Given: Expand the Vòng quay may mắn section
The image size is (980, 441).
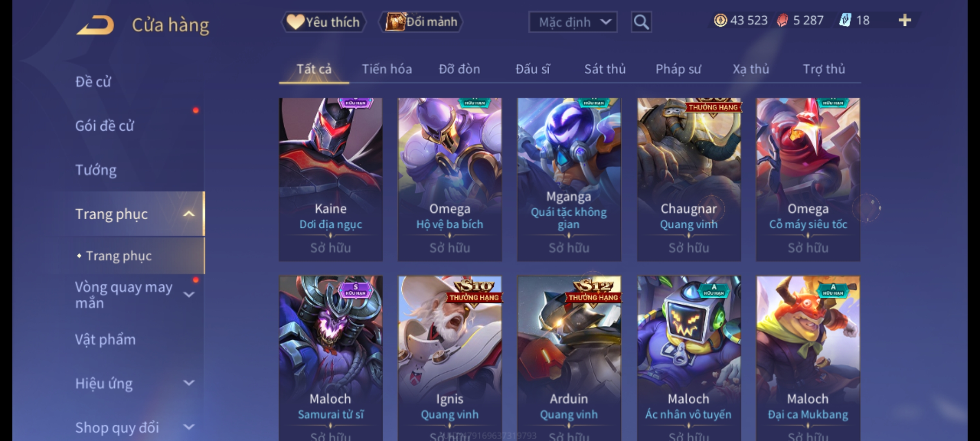Looking at the screenshot, I should click(189, 294).
